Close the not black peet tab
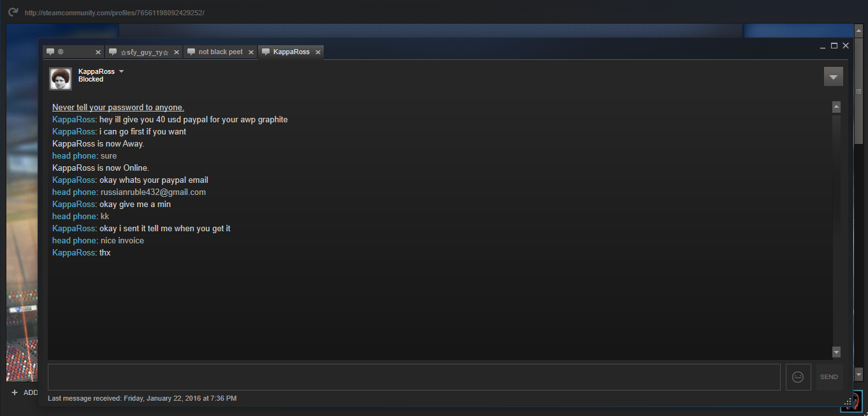The image size is (868, 416). [251, 52]
